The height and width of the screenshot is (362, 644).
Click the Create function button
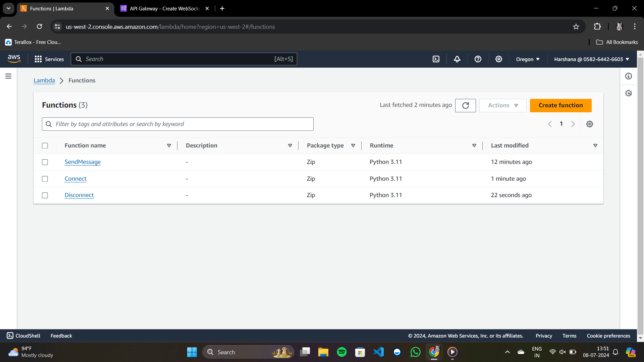(x=560, y=105)
